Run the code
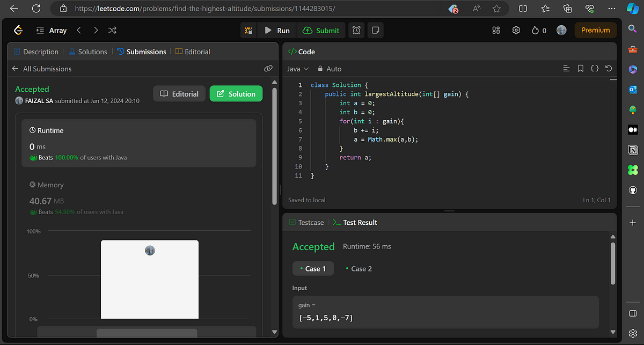Viewport: 644px width, 345px height. click(277, 31)
